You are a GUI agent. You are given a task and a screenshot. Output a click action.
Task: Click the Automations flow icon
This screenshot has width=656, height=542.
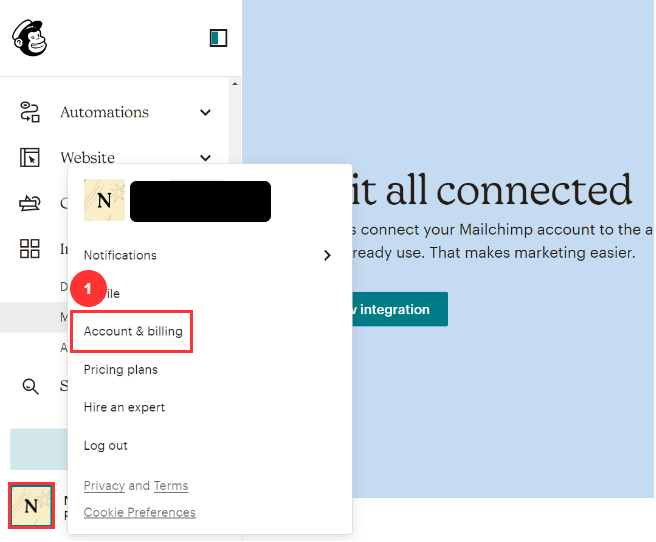tap(30, 112)
